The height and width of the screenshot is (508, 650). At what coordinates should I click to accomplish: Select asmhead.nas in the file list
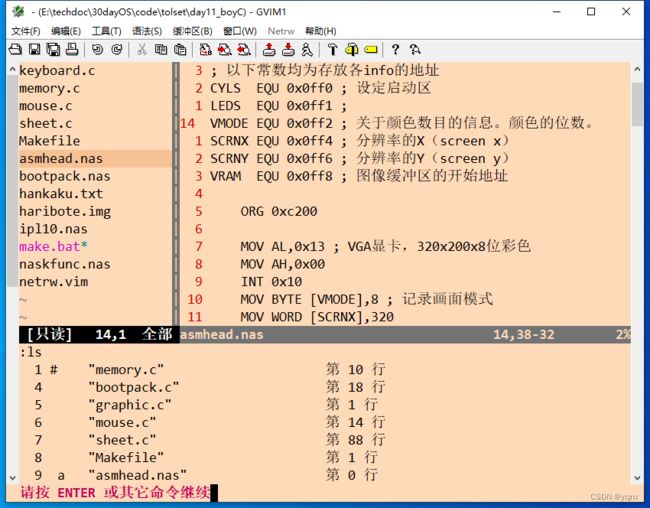pyautogui.click(x=95, y=158)
